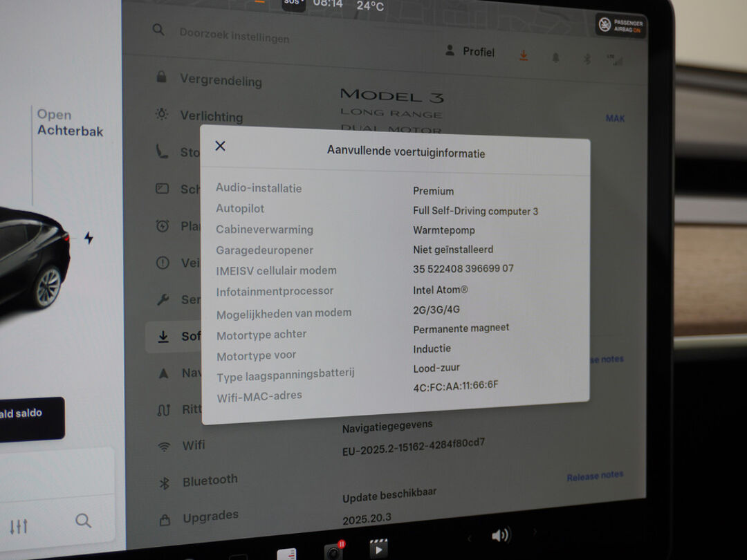Open the controls sliders icon at bottom left
747x560 pixels.
19,525
